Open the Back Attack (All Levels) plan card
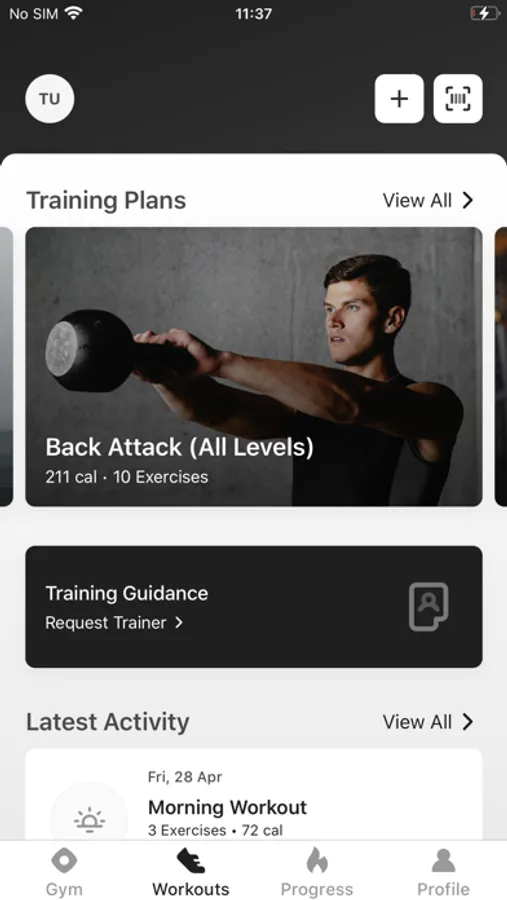Image resolution: width=507 pixels, height=900 pixels. click(x=254, y=366)
